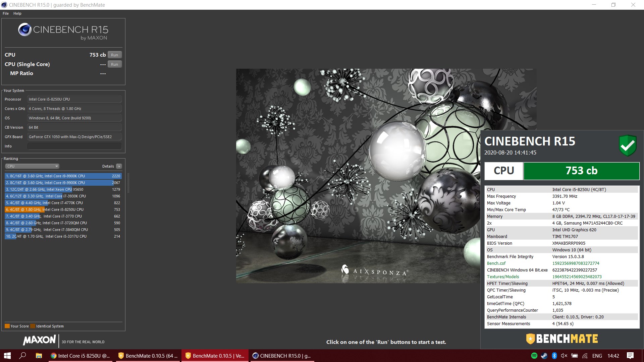Switch to CINEBENCH R15.0 taskbar window
This screenshot has height=362, width=644.
pyautogui.click(x=282, y=356)
